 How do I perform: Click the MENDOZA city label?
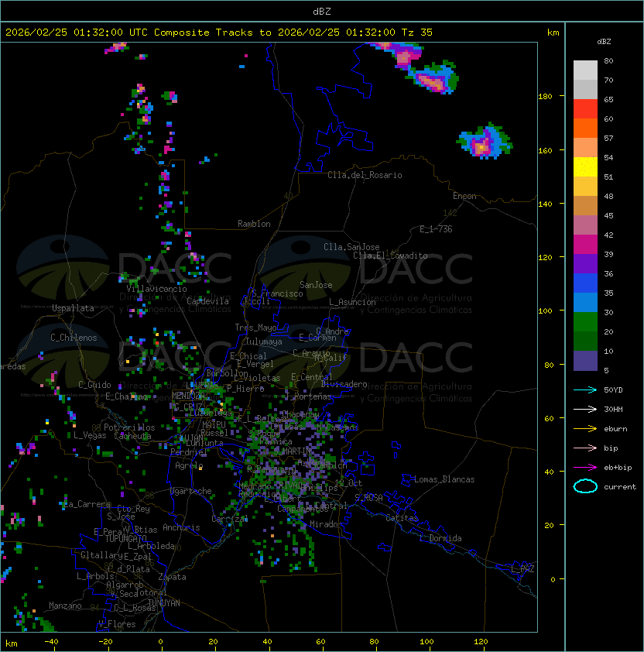tap(187, 395)
